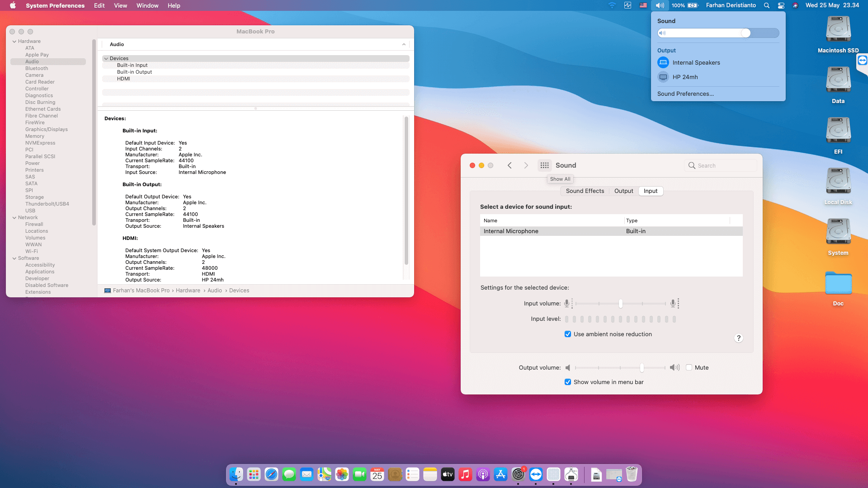Collapse the Hardware section in sidebar

click(x=14, y=42)
